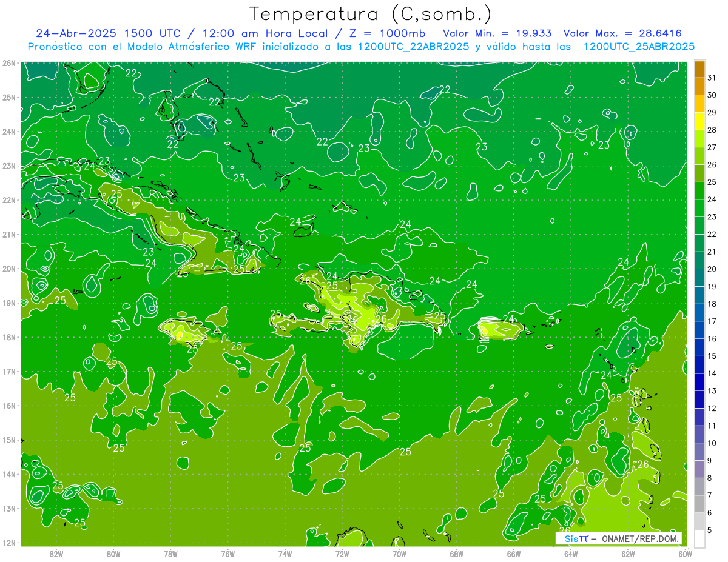Click the 14N latitude axis label
This screenshot has width=728, height=562.
[x=8, y=474]
